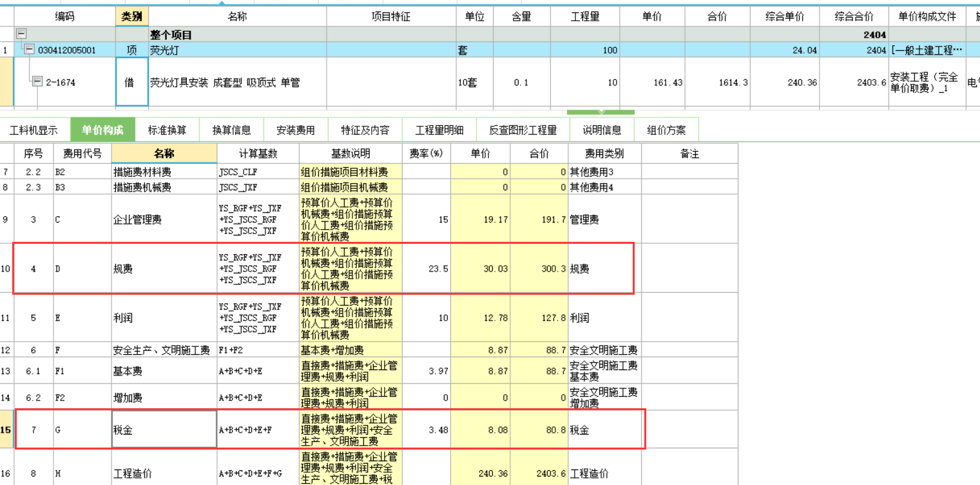Click the 计算基数 column header

point(258,153)
